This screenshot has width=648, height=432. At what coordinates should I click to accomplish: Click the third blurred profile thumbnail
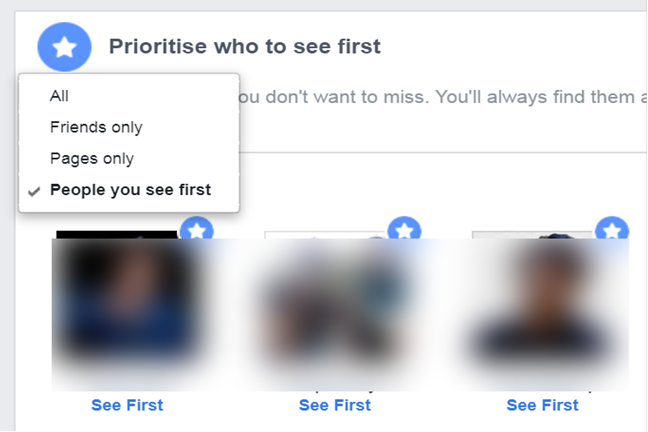(542, 312)
